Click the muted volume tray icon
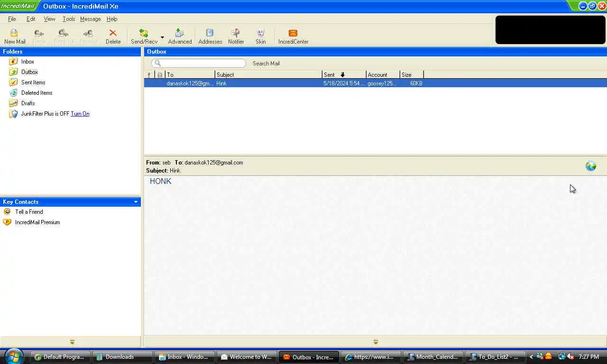This screenshot has height=364, width=607. click(570, 356)
